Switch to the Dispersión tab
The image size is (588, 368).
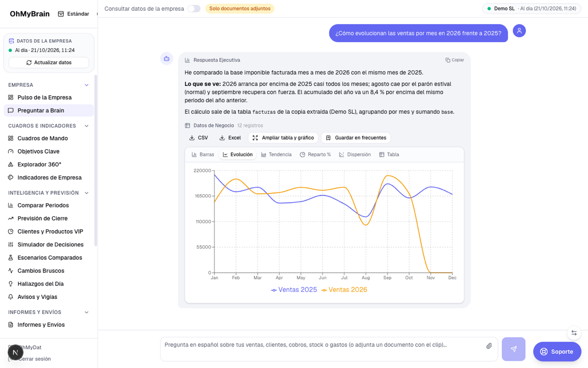[x=355, y=155]
